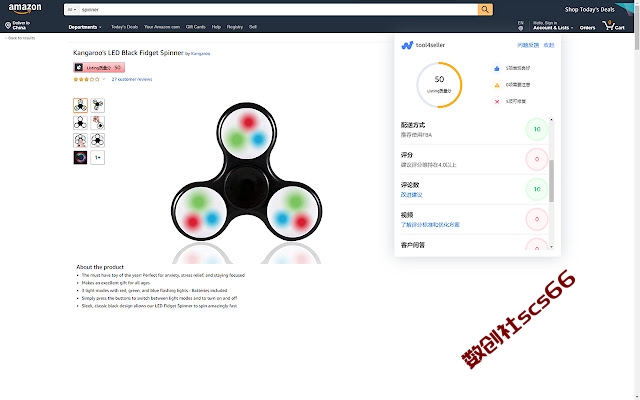The image size is (640, 400).
Task: Select the first orange-highlighted spinner thumbnail
Action: (x=80, y=105)
